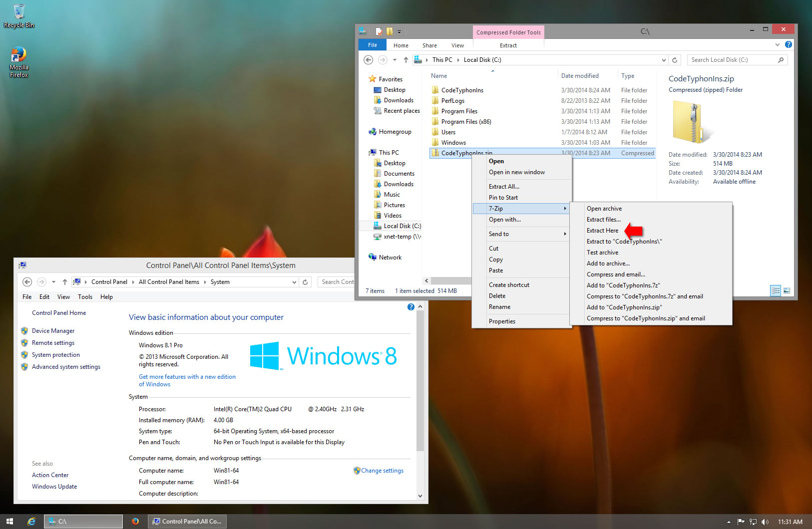Open Explorer help question mark icon

789,44
